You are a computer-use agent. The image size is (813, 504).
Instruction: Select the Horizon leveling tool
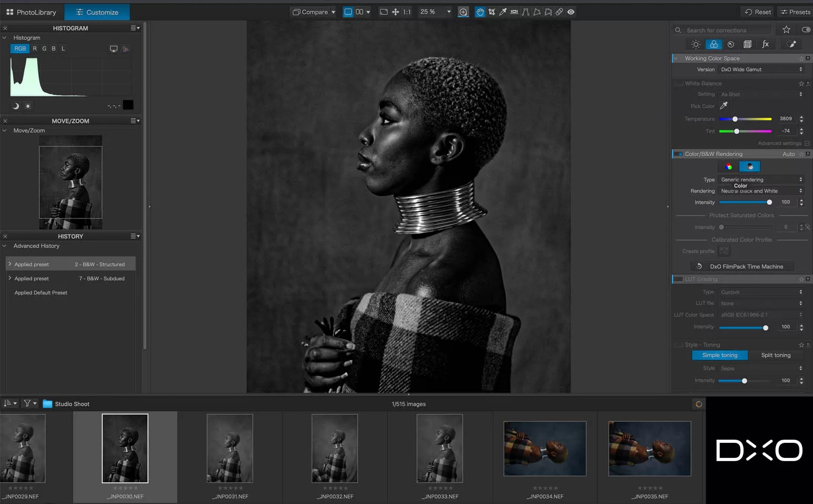coord(514,12)
